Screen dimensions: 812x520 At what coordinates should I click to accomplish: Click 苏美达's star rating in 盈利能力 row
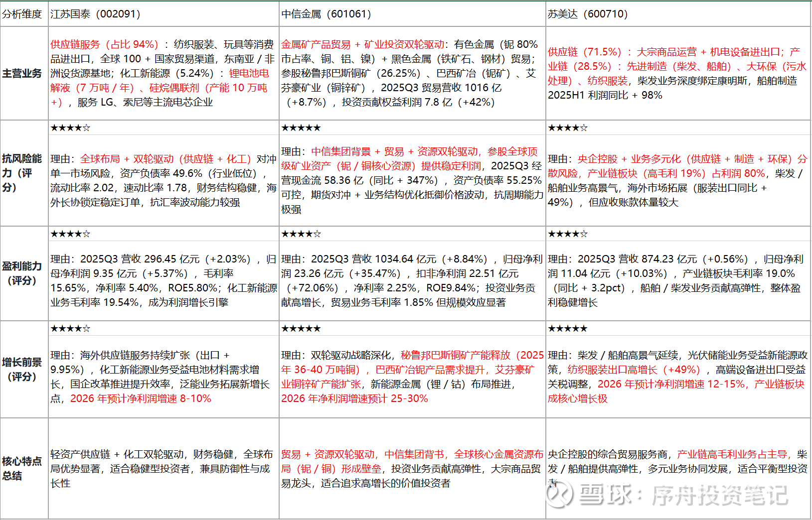click(568, 234)
